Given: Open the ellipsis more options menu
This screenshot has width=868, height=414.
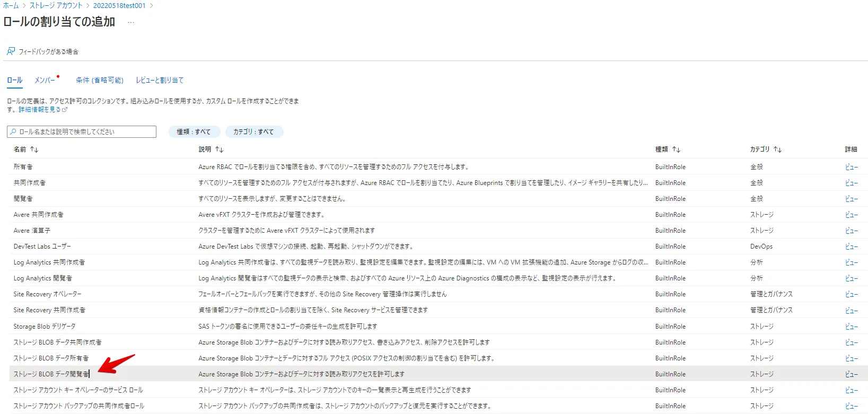Looking at the screenshot, I should coord(131,22).
